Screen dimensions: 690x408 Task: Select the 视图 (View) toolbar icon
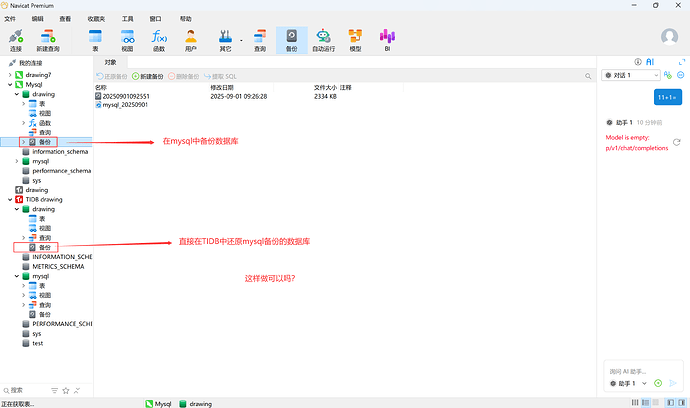pyautogui.click(x=127, y=40)
